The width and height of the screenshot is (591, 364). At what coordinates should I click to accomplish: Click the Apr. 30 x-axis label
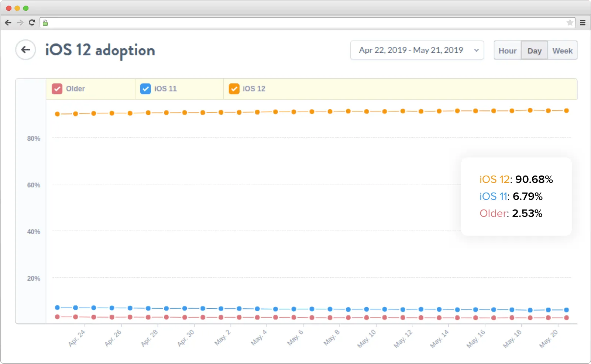(x=186, y=338)
